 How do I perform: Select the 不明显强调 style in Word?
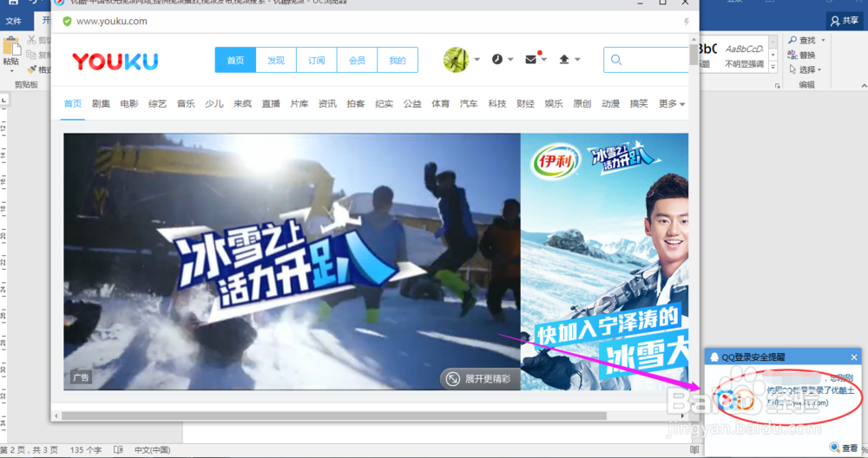744,56
